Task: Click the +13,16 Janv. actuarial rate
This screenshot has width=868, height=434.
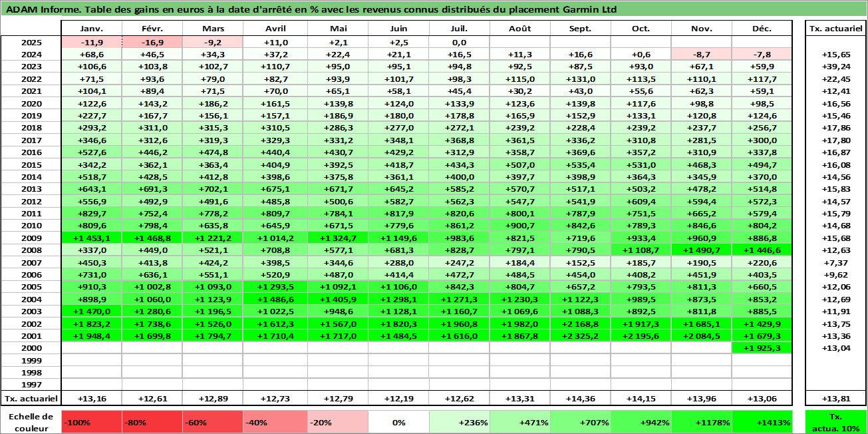Action: pos(91,398)
